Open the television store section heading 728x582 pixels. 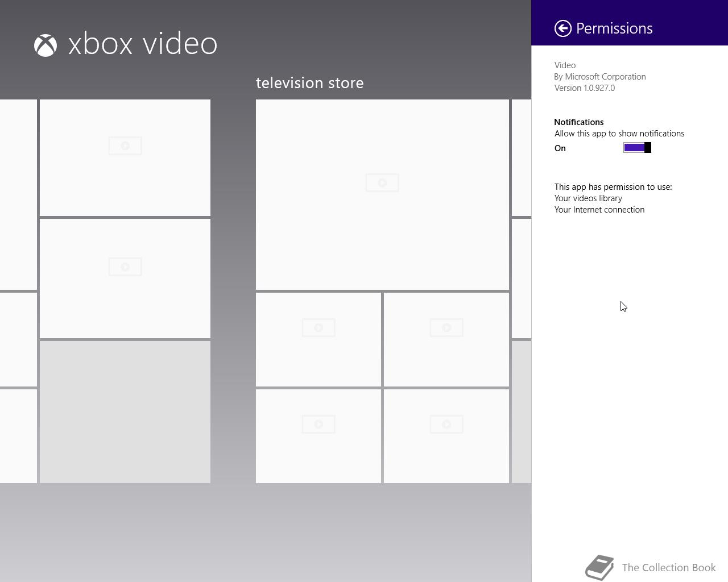[x=310, y=83]
